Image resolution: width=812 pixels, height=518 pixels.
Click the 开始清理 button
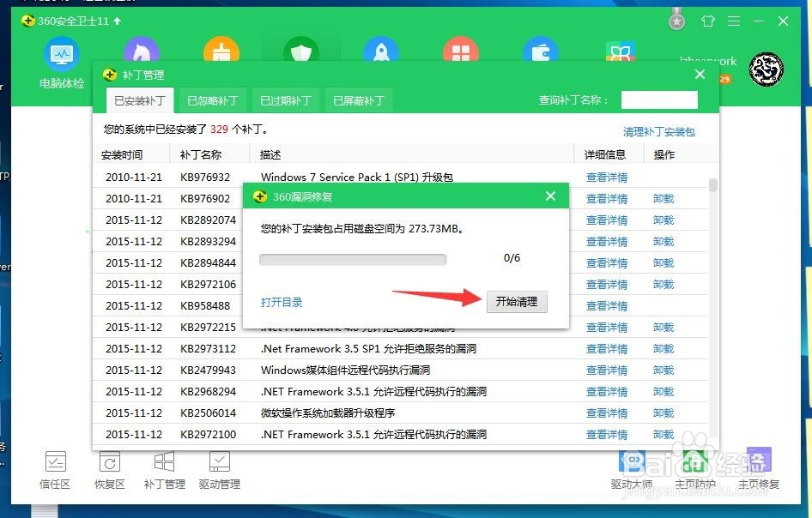point(517,302)
